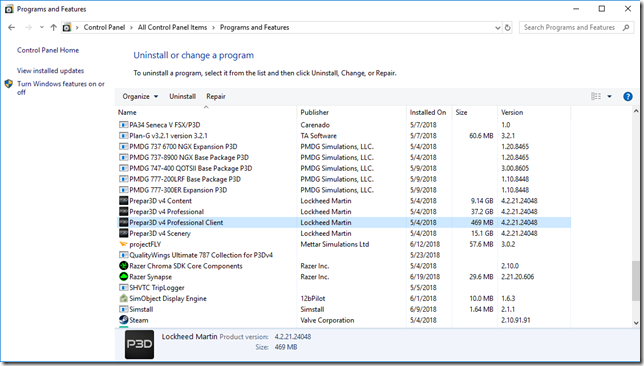Screen dimensions: 644x366
Task: Click the Steam icon
Action: point(123,320)
